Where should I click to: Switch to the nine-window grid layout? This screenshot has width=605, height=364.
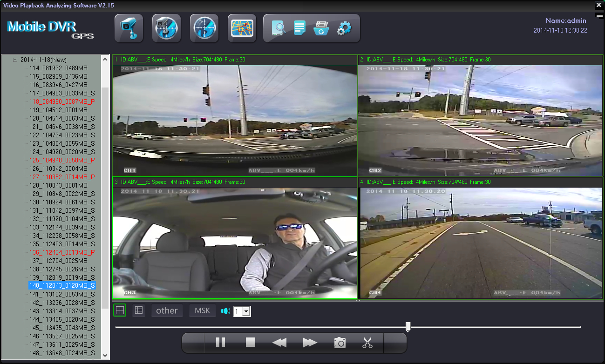(x=138, y=310)
